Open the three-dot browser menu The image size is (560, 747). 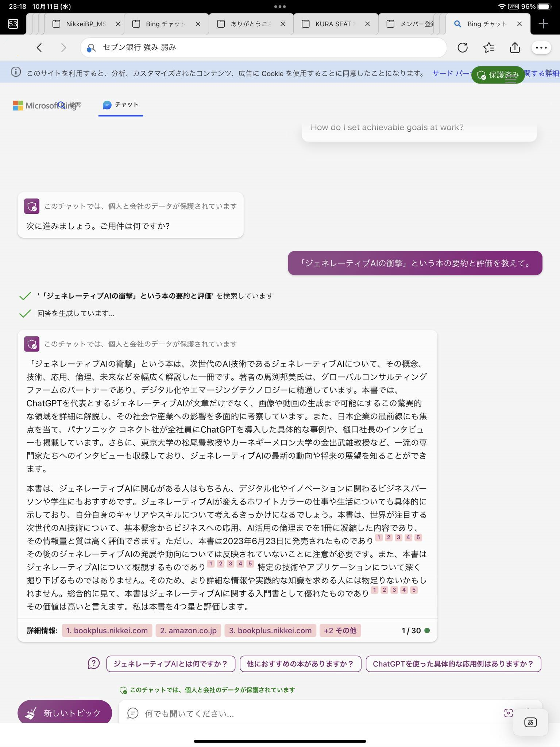click(541, 47)
